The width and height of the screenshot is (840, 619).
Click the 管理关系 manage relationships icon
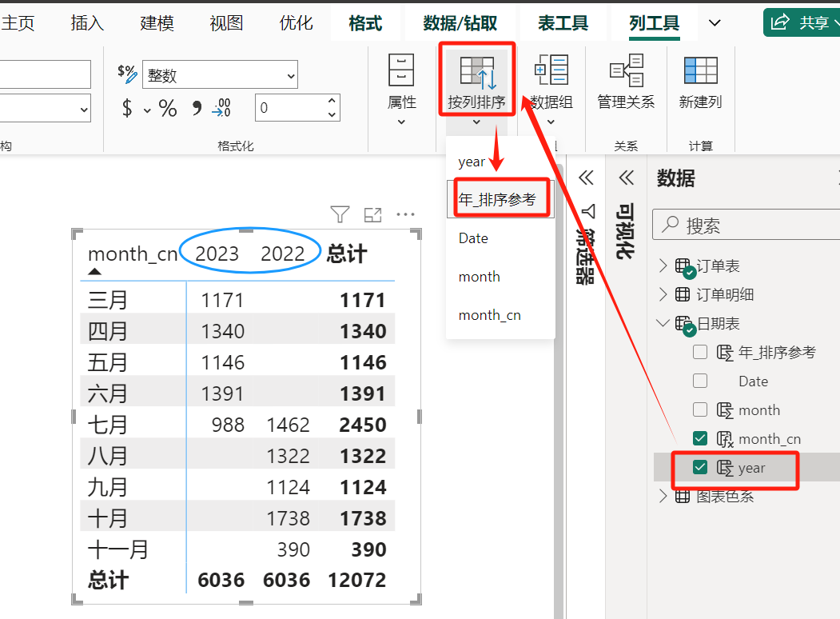coord(627,70)
